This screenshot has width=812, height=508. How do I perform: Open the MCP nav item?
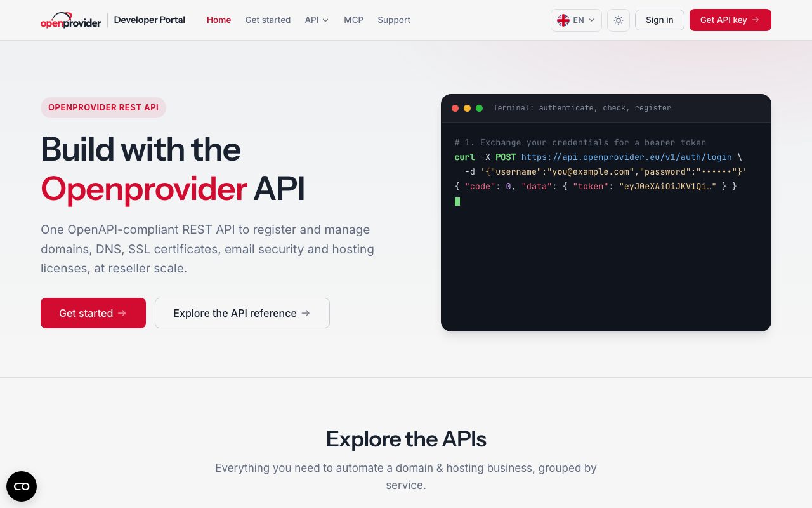(354, 20)
